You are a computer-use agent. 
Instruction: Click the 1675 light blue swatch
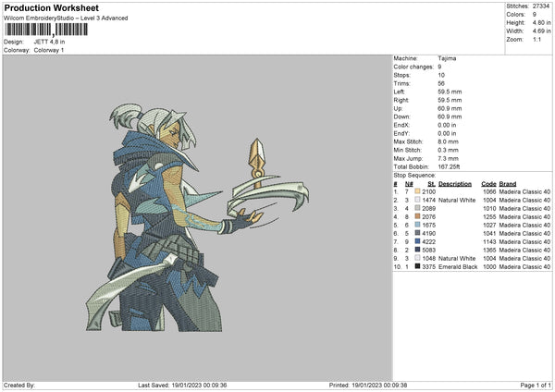pyautogui.click(x=418, y=225)
